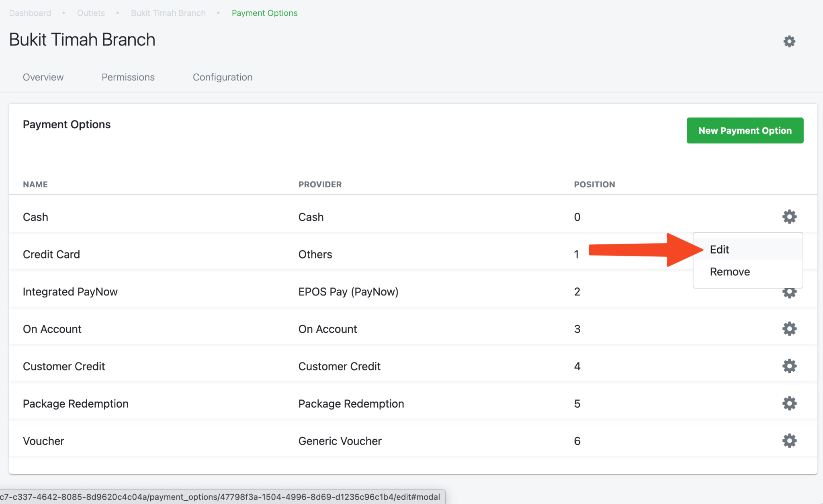Viewport: 823px width, 504px height.
Task: Click the POSITION column header
Action: click(594, 184)
